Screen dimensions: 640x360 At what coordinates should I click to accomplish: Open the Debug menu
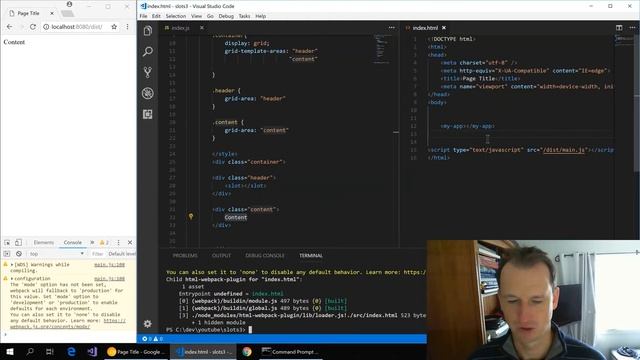coord(226,16)
